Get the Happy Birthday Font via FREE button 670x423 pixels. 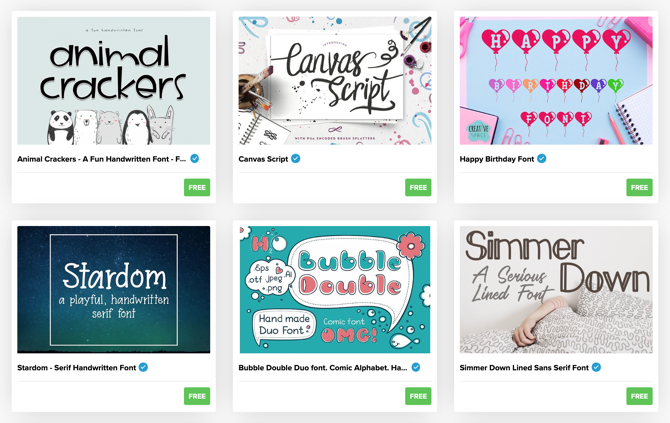tap(639, 187)
